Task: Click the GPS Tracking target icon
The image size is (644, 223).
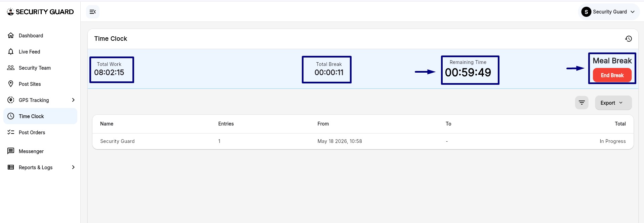Action: pyautogui.click(x=11, y=100)
